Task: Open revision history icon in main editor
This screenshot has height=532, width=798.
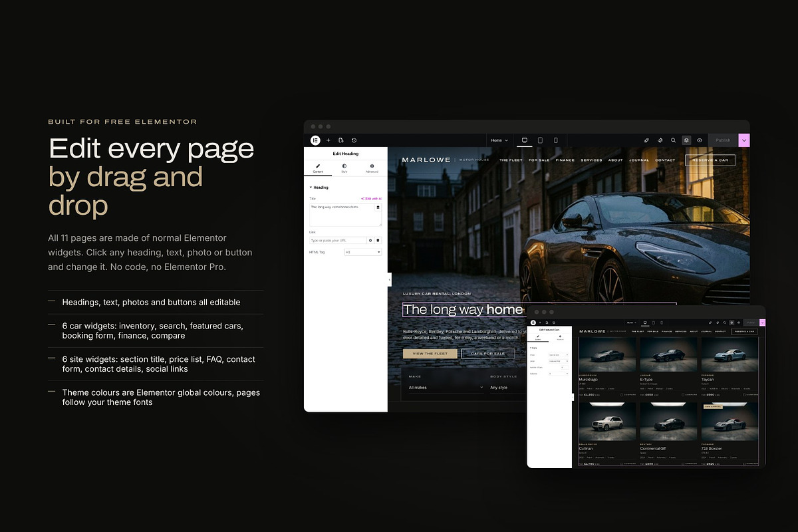Action: point(354,140)
